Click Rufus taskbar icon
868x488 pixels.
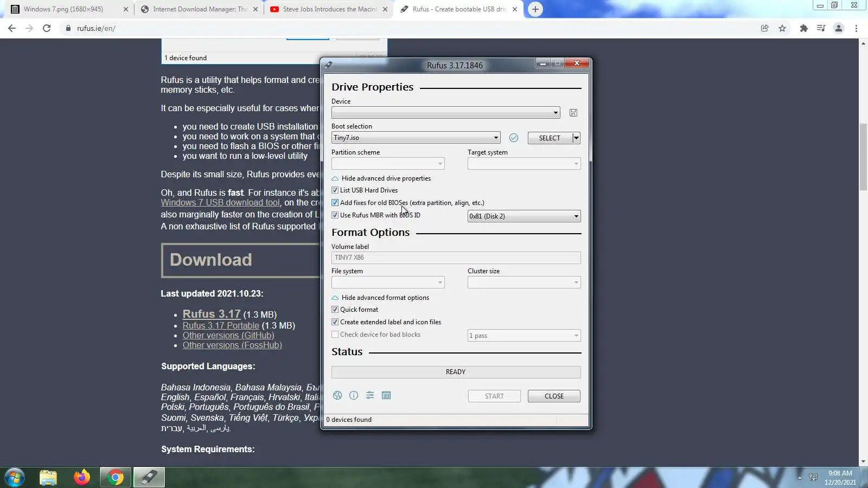(x=149, y=478)
